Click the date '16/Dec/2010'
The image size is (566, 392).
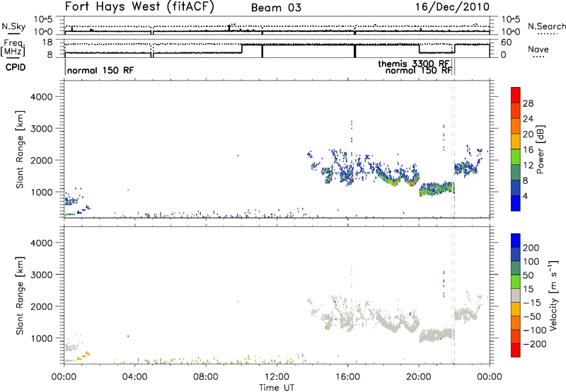(452, 7)
